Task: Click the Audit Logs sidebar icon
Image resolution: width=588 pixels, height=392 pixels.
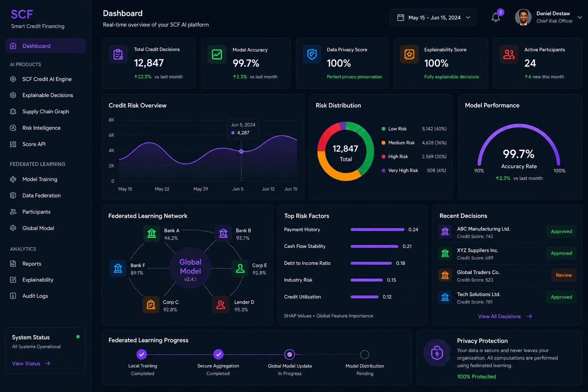Action: pyautogui.click(x=13, y=296)
